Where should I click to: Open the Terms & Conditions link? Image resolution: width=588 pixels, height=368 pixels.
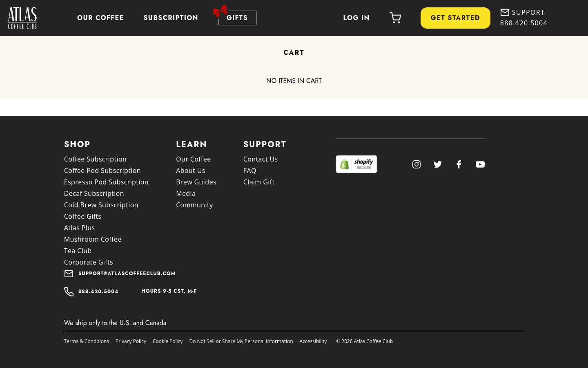pyautogui.click(x=87, y=341)
